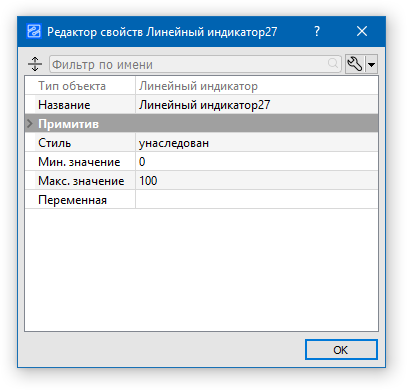This screenshot has width=407, height=390.
Task: Click the empty 'Переменная' value cell
Action: click(x=257, y=200)
